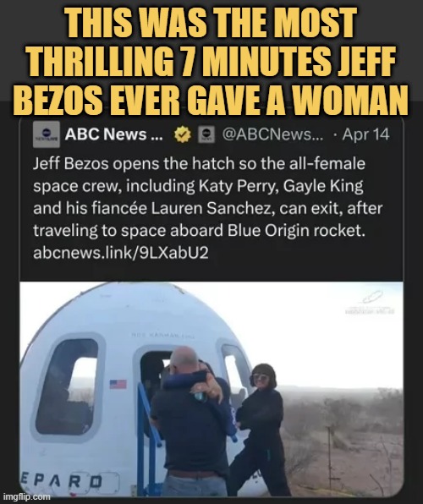
Task: Click the woman wearing sunglasses
Action: click(x=262, y=430)
